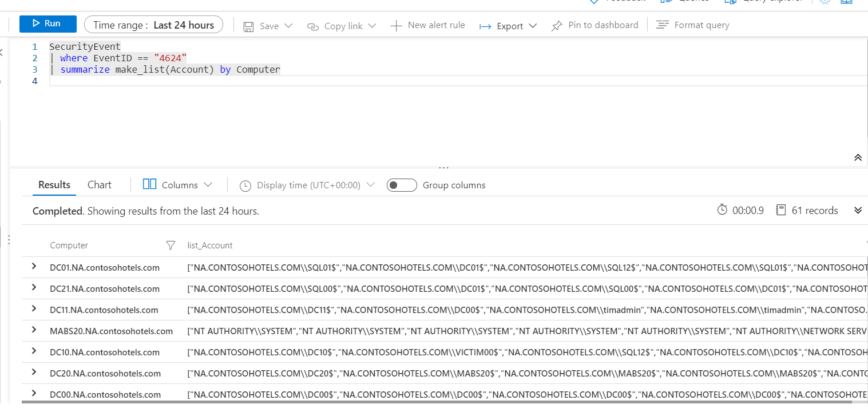Expand query details double chevron by records
Screen dimensions: 868x412
tap(858, 210)
